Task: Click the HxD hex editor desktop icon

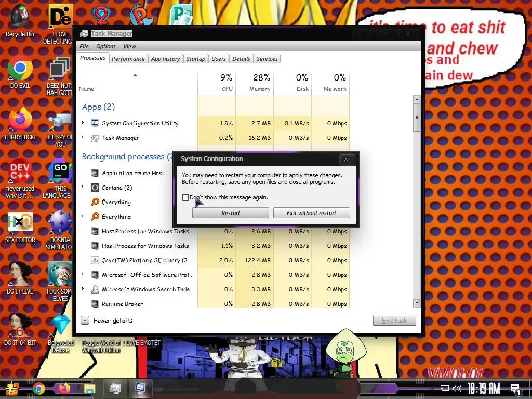Action: pos(20,228)
